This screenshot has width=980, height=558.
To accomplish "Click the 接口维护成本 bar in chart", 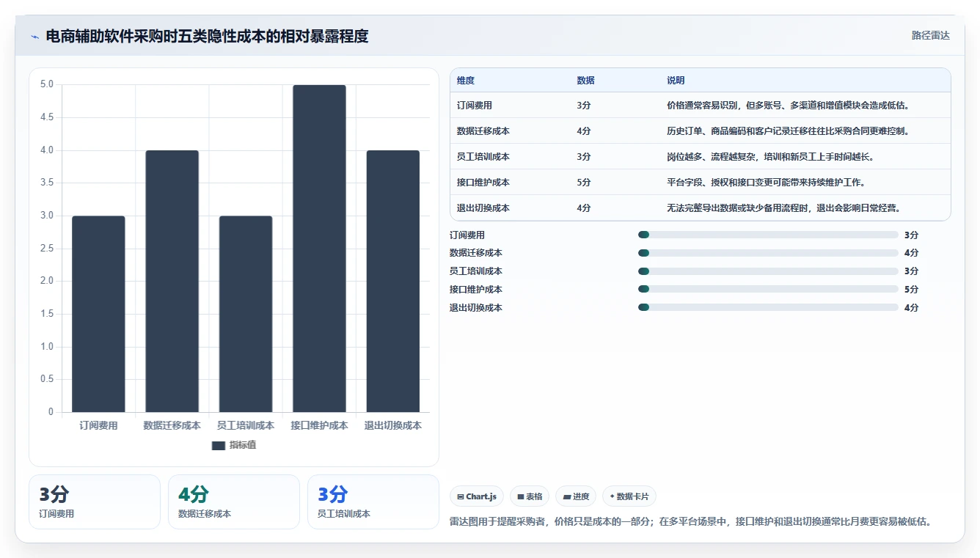I will click(x=319, y=249).
